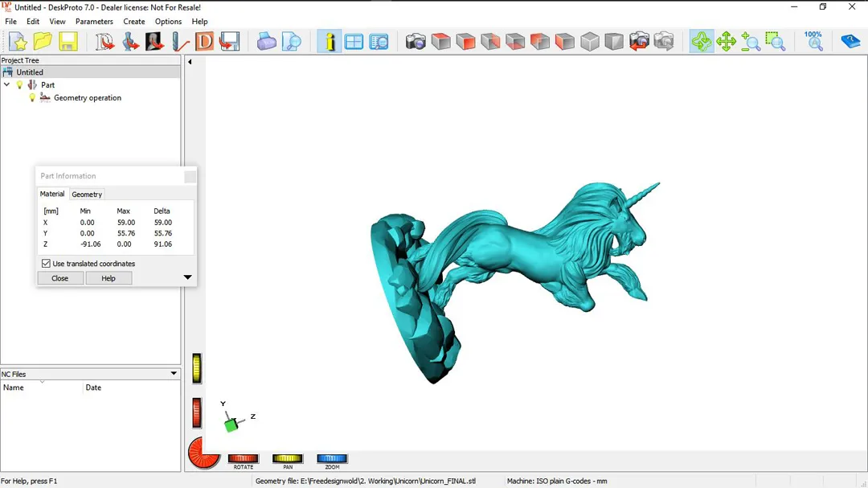Click Help button in Part Information
The height and width of the screenshot is (488, 868).
click(x=108, y=278)
